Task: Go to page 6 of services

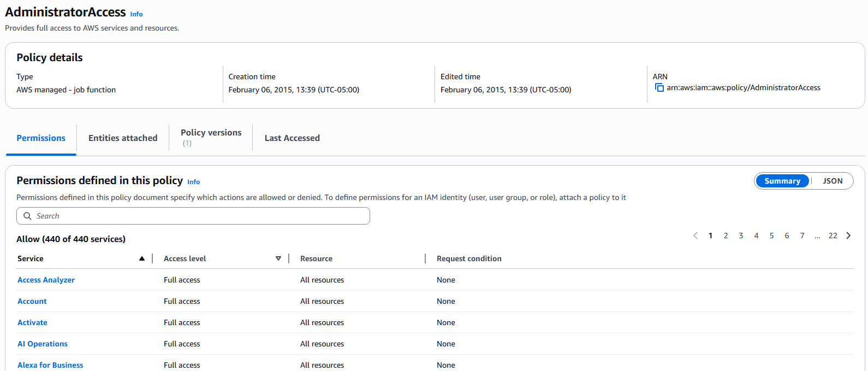Action: 787,235
